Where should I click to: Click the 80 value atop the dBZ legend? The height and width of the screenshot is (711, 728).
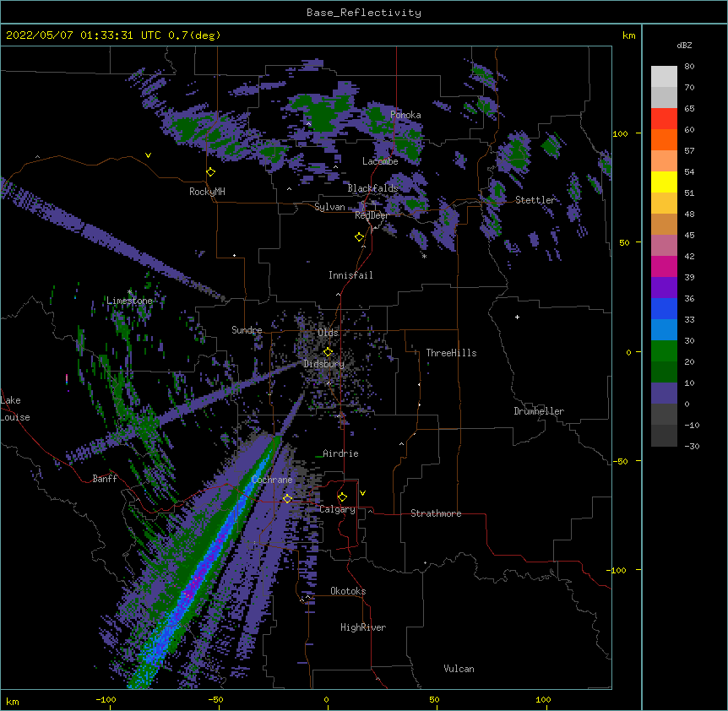689,67
